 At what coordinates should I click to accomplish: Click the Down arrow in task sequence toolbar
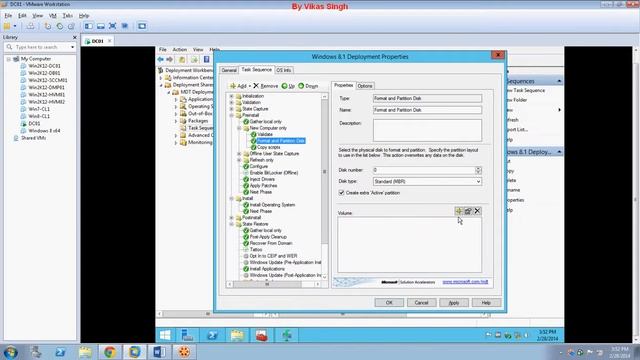click(308, 86)
